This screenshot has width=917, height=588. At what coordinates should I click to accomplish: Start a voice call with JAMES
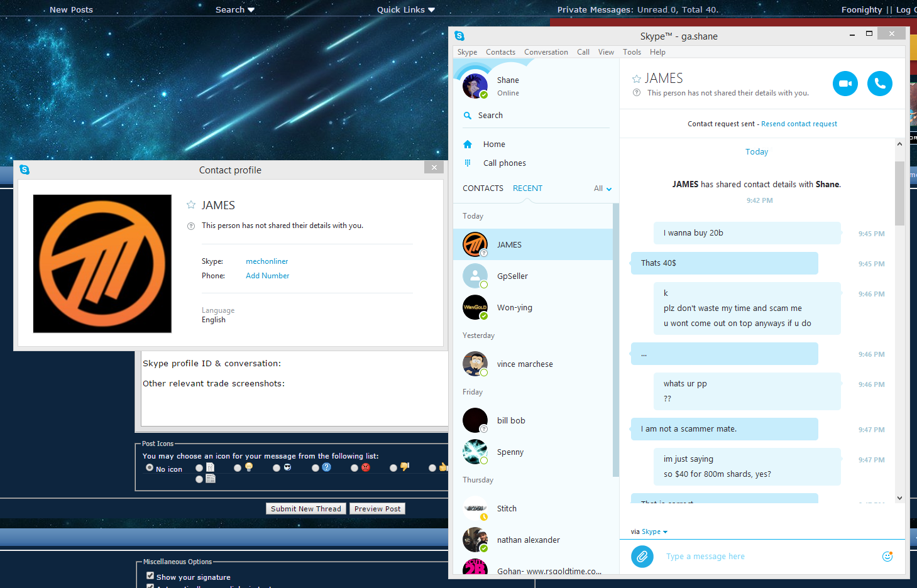(879, 84)
